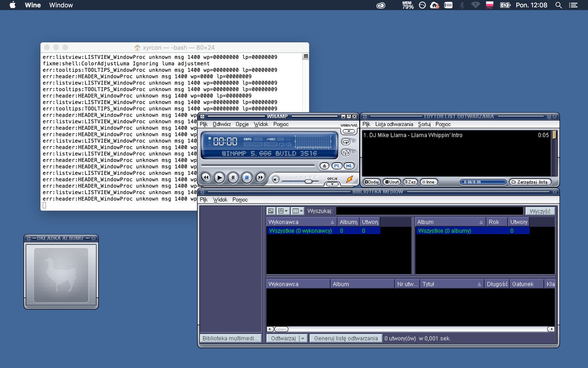Expand the OPCJE drawer arrow
Viewport: 588px width, 368px height.
tap(332, 184)
